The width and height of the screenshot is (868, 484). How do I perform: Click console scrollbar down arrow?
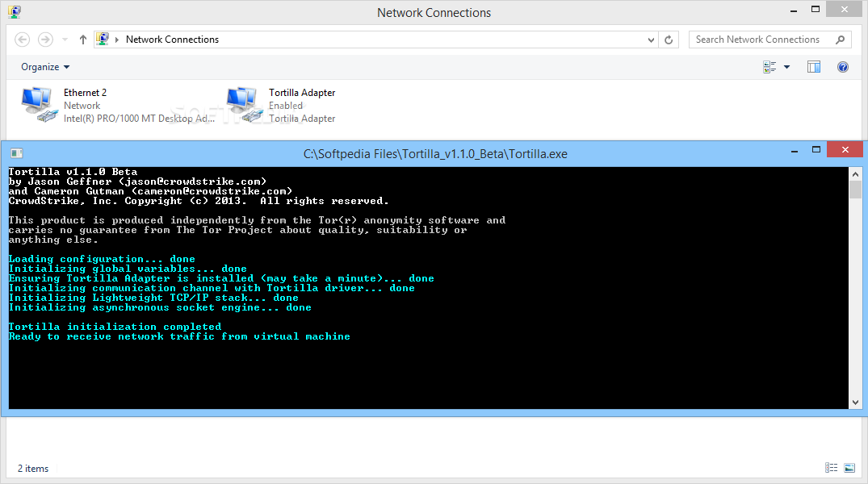pyautogui.click(x=855, y=403)
